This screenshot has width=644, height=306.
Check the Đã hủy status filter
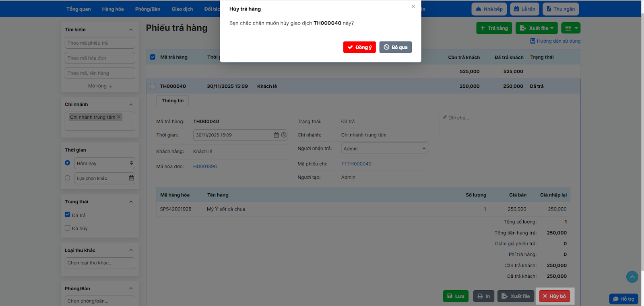point(68,228)
